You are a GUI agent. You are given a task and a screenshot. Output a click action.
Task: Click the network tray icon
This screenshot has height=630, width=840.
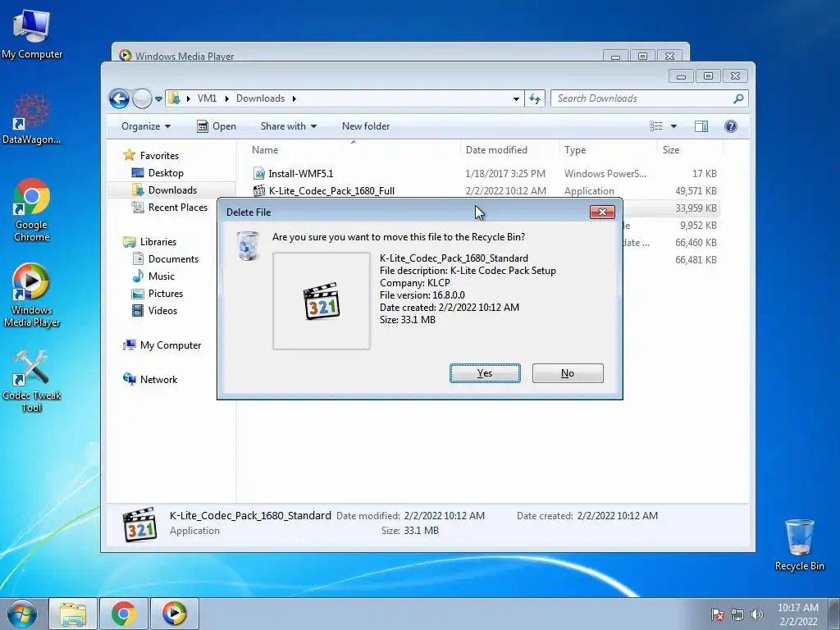737,614
